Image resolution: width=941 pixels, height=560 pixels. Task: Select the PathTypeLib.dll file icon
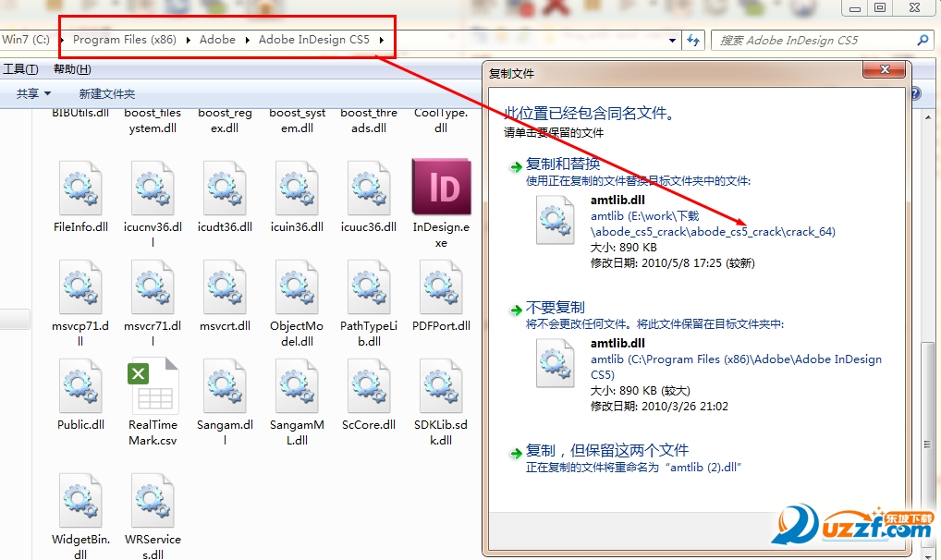click(x=369, y=286)
